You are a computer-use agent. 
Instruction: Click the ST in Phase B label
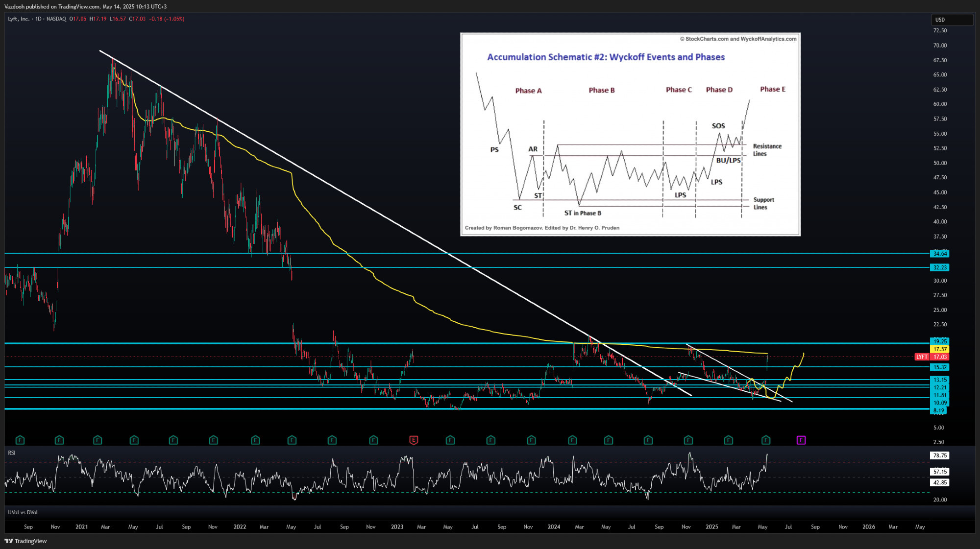[x=583, y=213]
